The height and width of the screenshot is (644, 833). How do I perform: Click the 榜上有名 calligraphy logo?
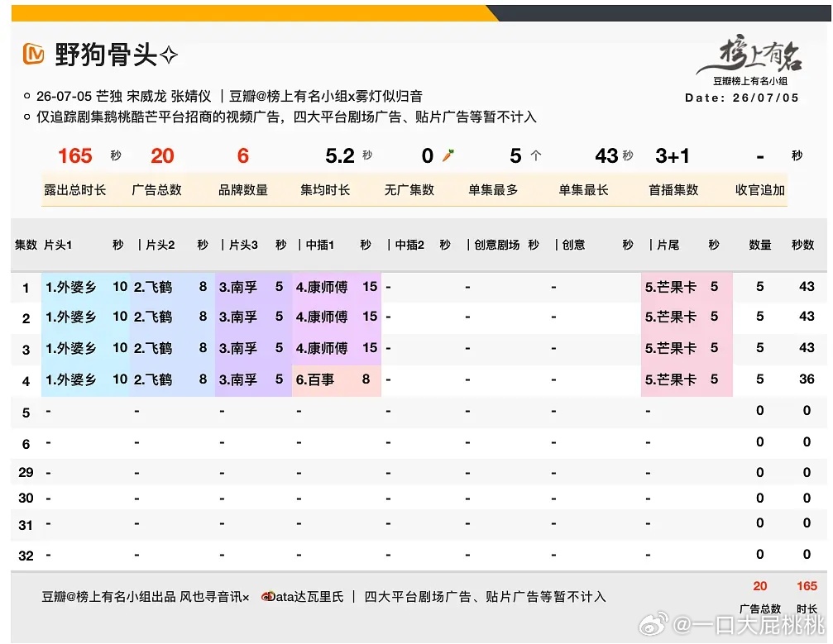tap(749, 53)
